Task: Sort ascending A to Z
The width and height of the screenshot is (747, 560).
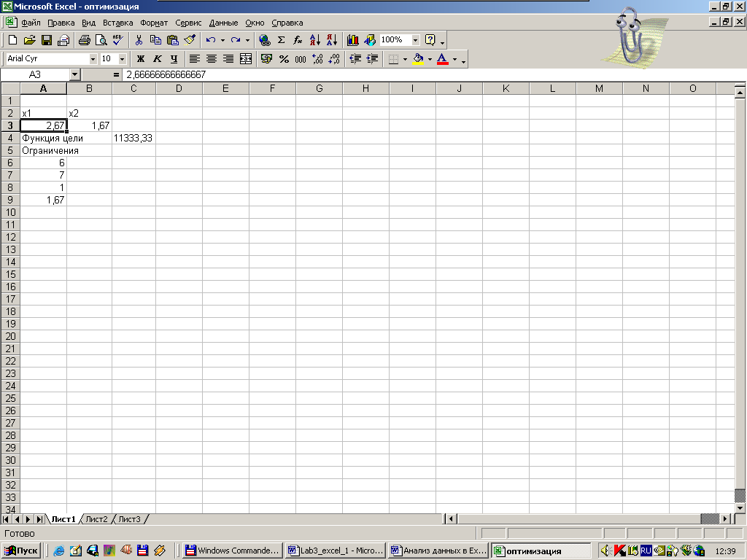Action: 315,40
